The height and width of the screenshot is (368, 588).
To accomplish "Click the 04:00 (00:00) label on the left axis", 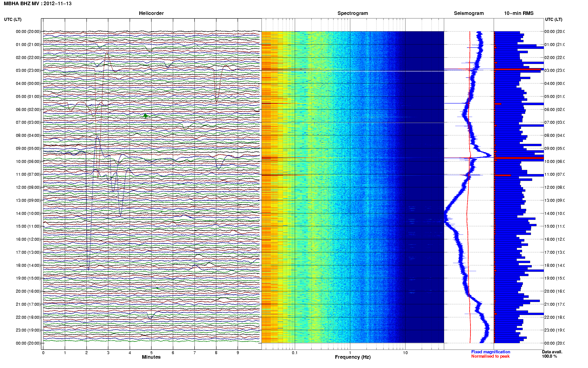I will click(x=28, y=83).
